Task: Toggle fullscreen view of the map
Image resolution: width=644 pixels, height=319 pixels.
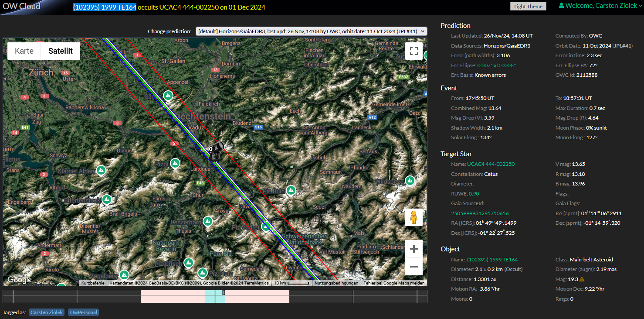Action: click(414, 51)
